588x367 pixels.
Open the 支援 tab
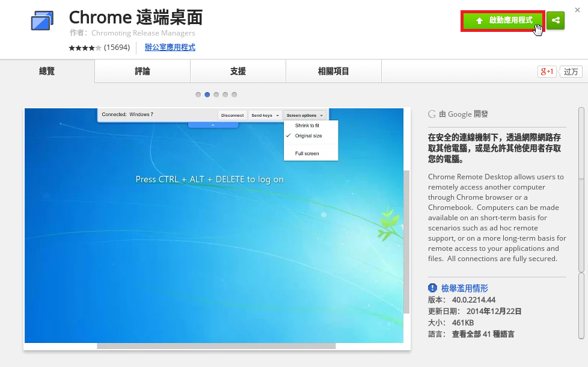pos(238,71)
